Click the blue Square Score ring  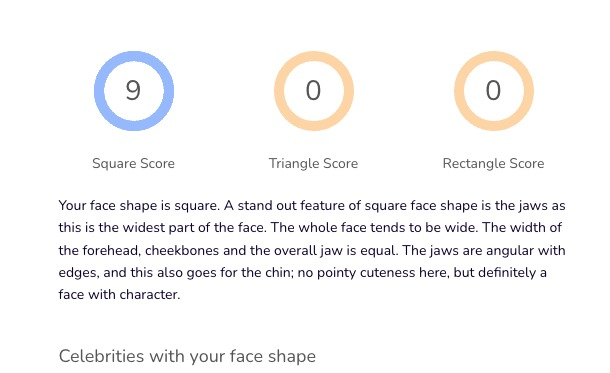click(x=134, y=91)
